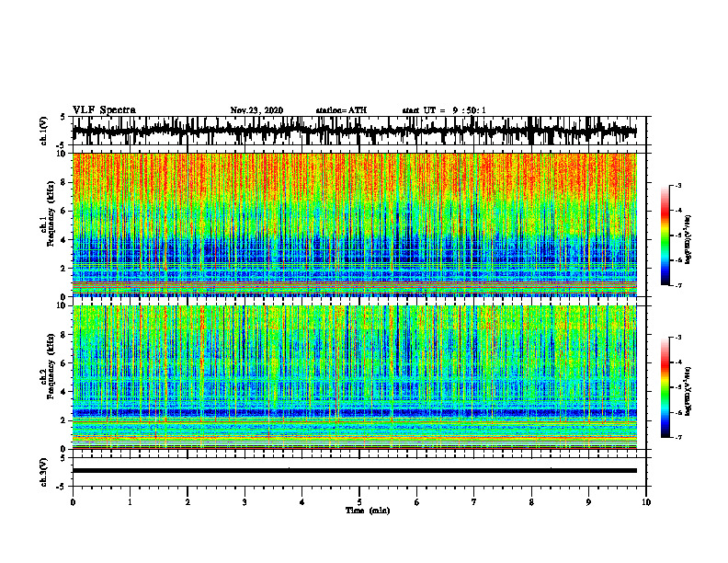
Task: Click time axis tick label "3"
Action: [x=245, y=502]
